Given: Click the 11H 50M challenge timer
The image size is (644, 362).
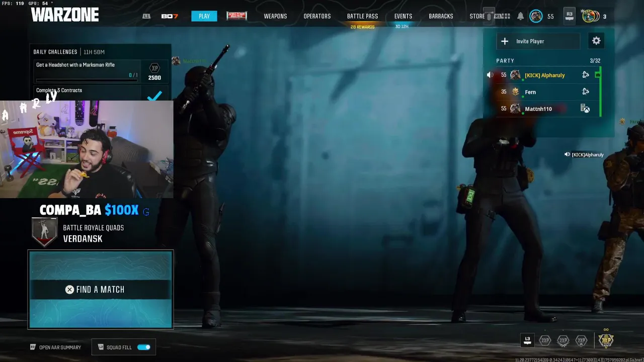Looking at the screenshot, I should [94, 52].
